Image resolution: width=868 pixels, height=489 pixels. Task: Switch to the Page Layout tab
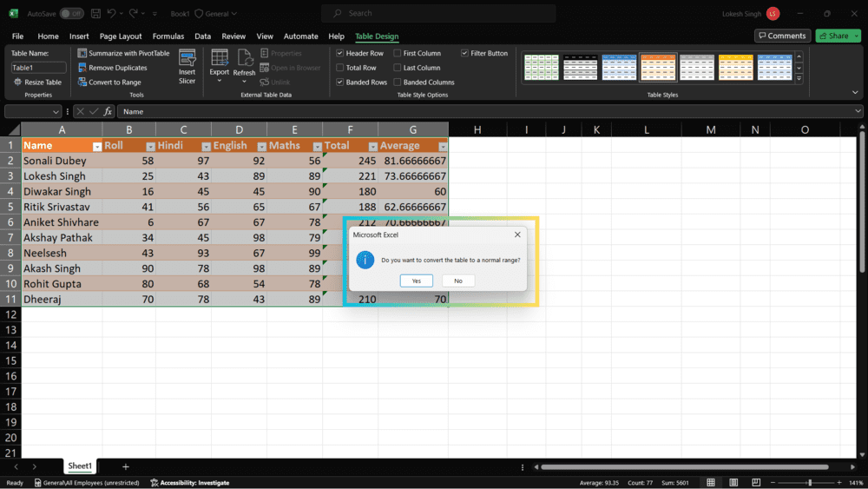[121, 36]
